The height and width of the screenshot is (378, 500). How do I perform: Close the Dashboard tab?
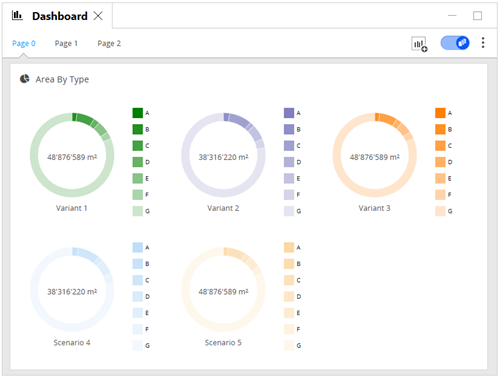[x=98, y=16]
